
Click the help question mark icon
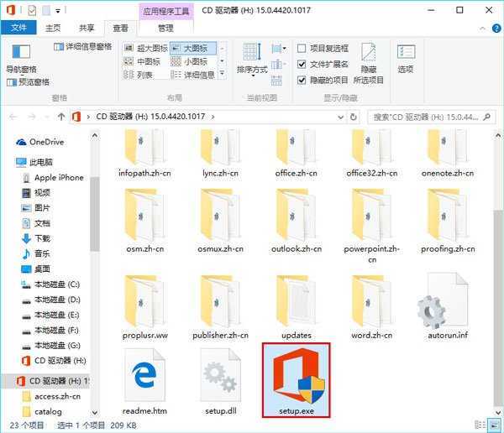[x=496, y=29]
